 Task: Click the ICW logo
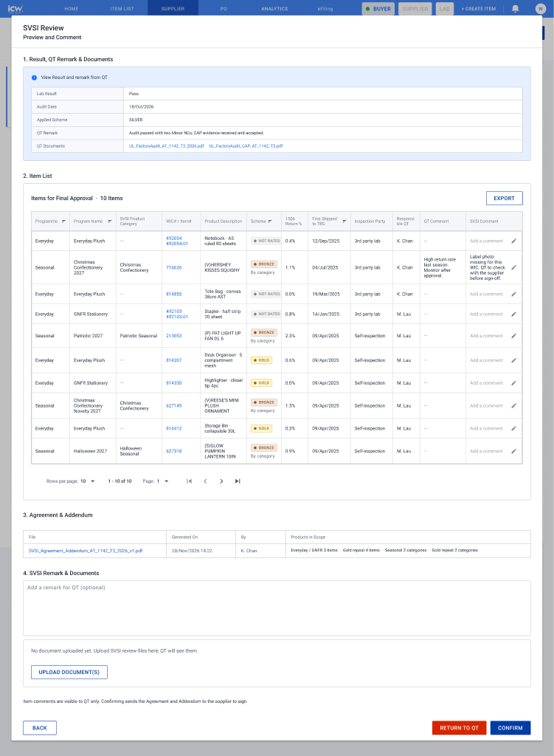click(15, 9)
